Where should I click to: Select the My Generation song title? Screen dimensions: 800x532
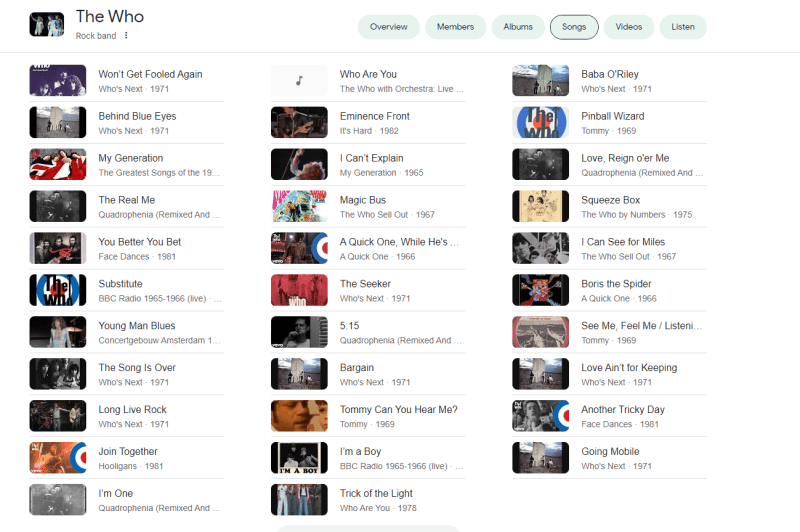tap(131, 158)
